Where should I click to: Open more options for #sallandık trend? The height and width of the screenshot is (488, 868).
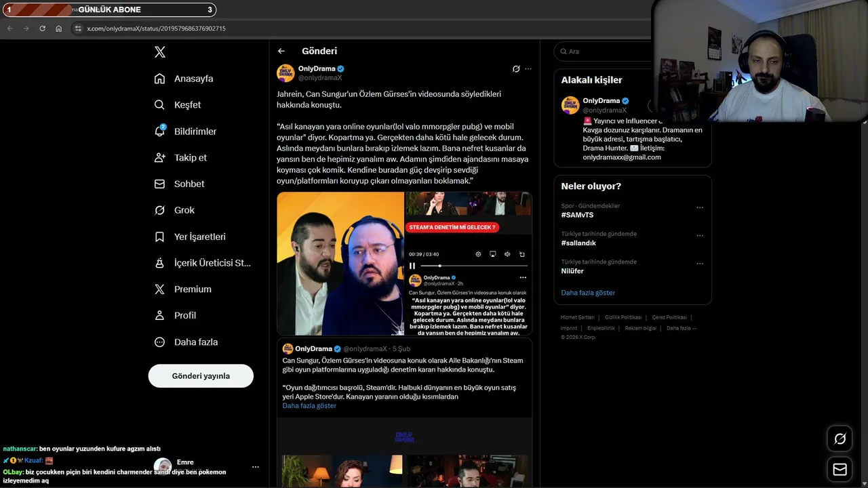(x=700, y=235)
